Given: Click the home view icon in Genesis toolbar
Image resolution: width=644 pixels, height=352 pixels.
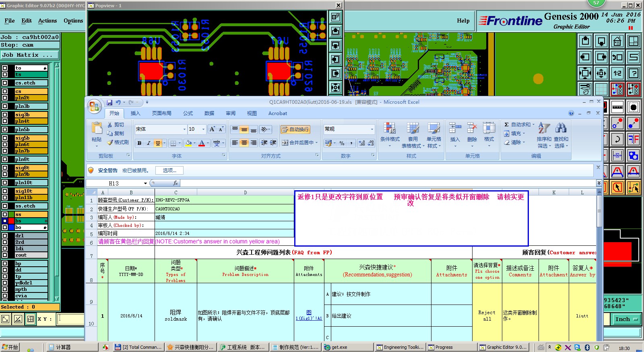Looking at the screenshot, I should (x=617, y=41).
